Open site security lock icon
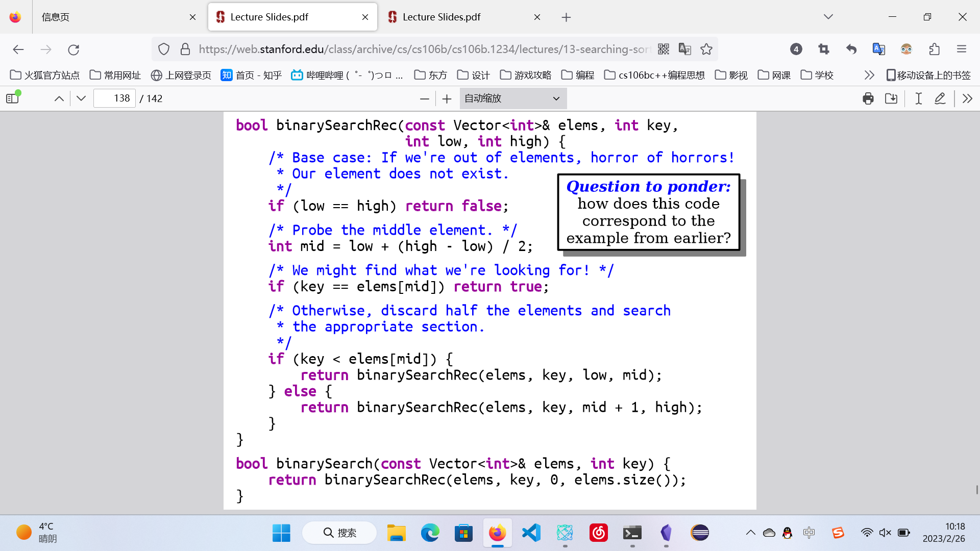 [x=185, y=49]
